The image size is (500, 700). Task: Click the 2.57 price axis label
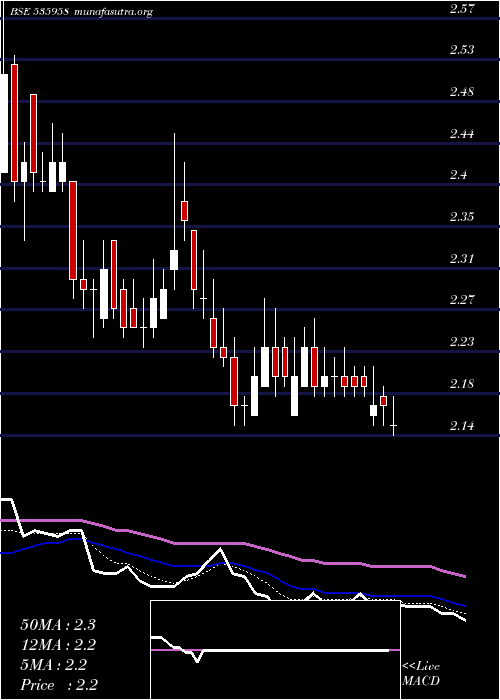click(462, 8)
